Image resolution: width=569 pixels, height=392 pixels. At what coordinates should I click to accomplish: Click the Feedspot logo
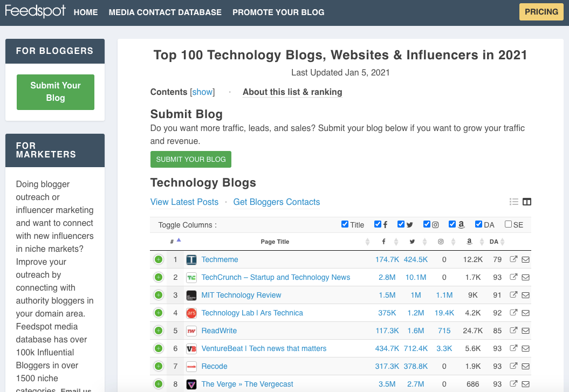(x=35, y=11)
